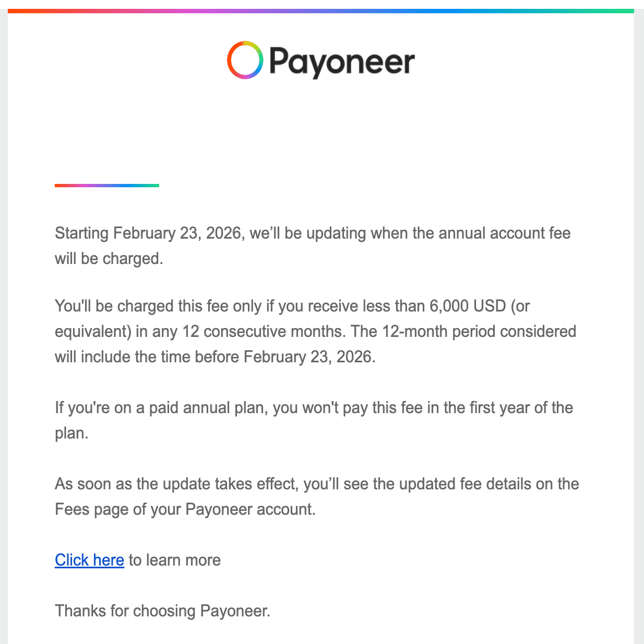The width and height of the screenshot is (644, 644).
Task: Click the "to learn more" text
Action: point(175,560)
